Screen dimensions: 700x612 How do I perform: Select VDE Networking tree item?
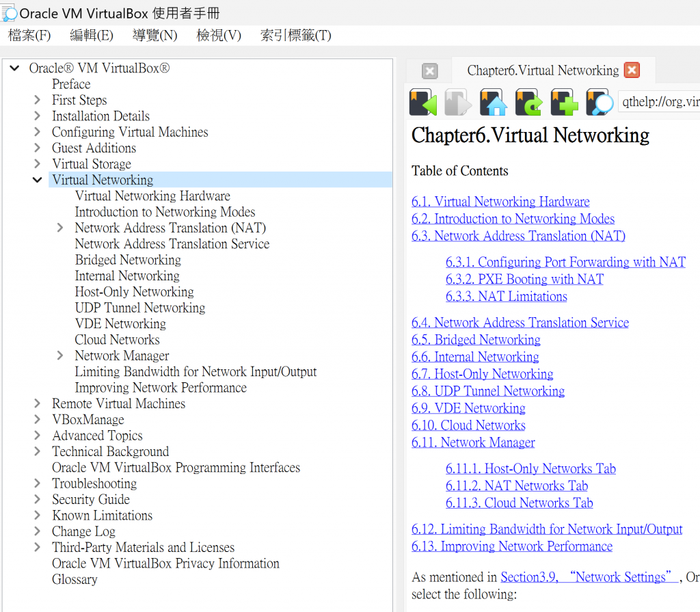[x=120, y=323]
